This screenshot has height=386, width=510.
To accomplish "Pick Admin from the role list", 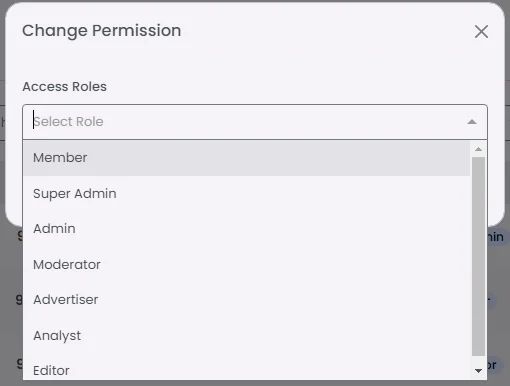I will [246, 229].
